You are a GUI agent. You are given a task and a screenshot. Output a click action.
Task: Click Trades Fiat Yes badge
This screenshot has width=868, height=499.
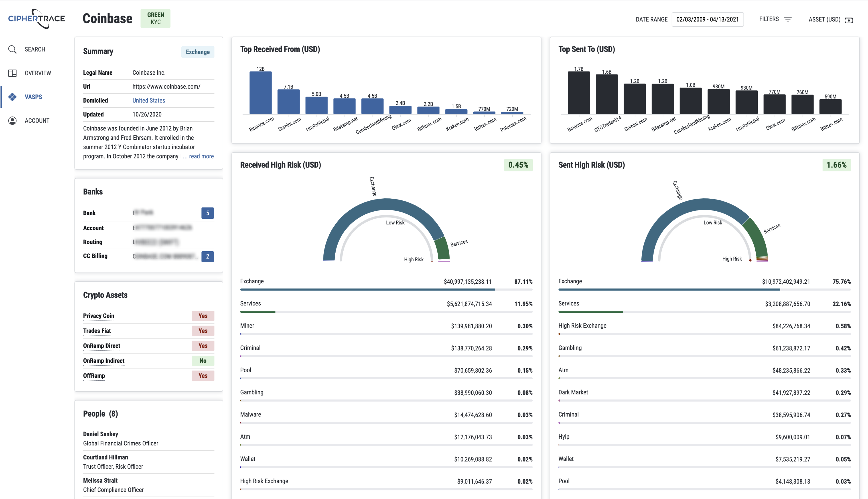(203, 331)
